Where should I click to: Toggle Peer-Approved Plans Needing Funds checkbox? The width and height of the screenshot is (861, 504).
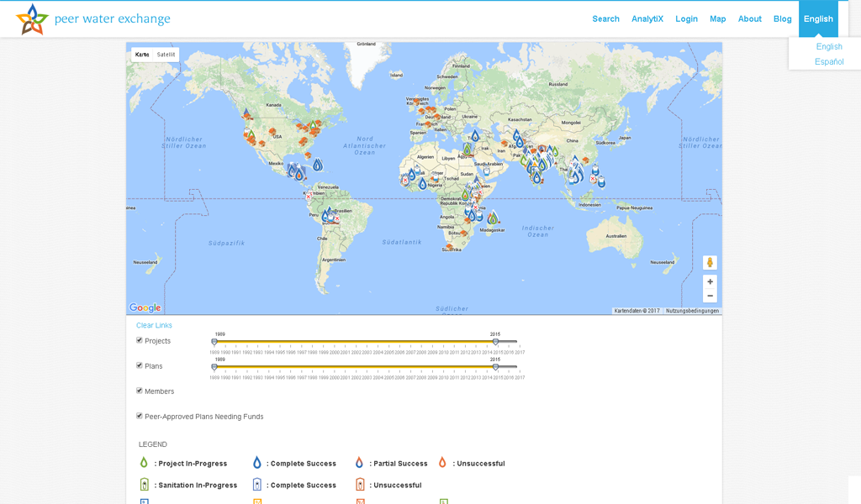[x=140, y=416]
